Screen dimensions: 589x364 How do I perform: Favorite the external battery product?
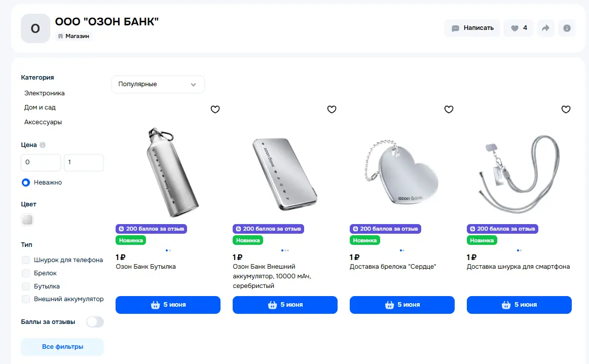coord(332,110)
